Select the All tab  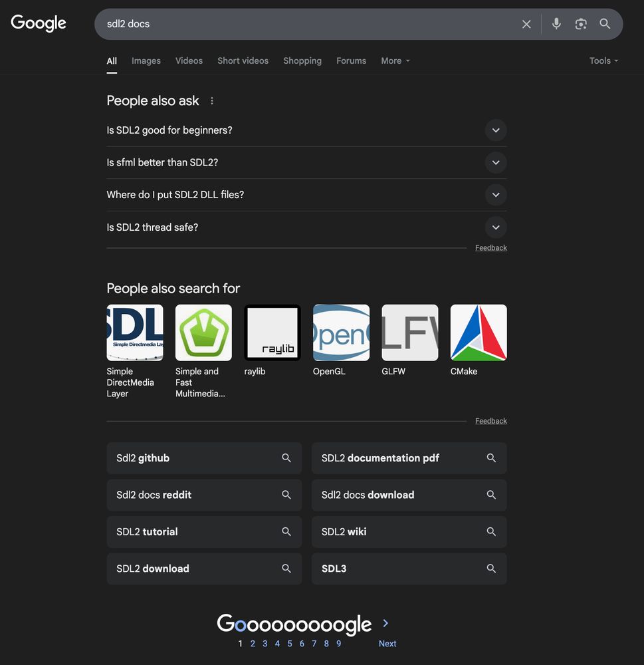(112, 61)
